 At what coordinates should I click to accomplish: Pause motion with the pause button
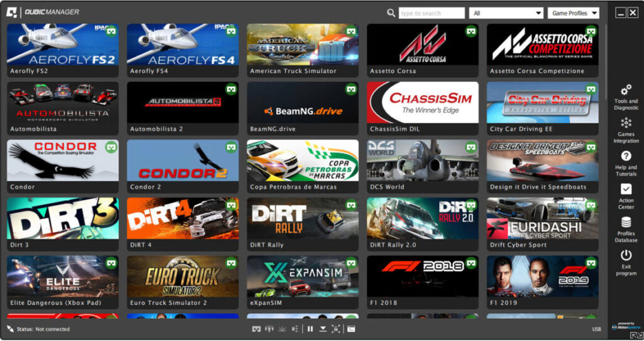click(310, 329)
